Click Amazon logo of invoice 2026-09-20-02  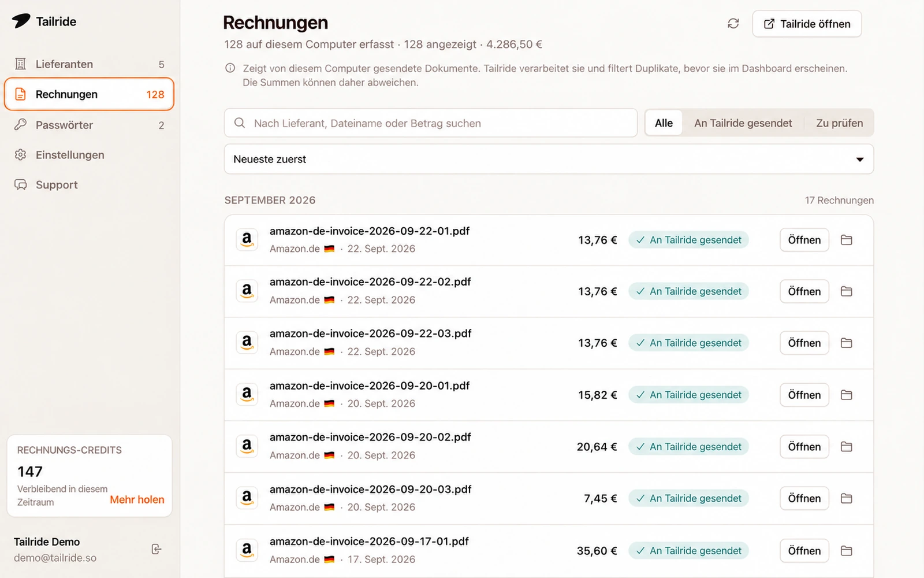pyautogui.click(x=247, y=446)
